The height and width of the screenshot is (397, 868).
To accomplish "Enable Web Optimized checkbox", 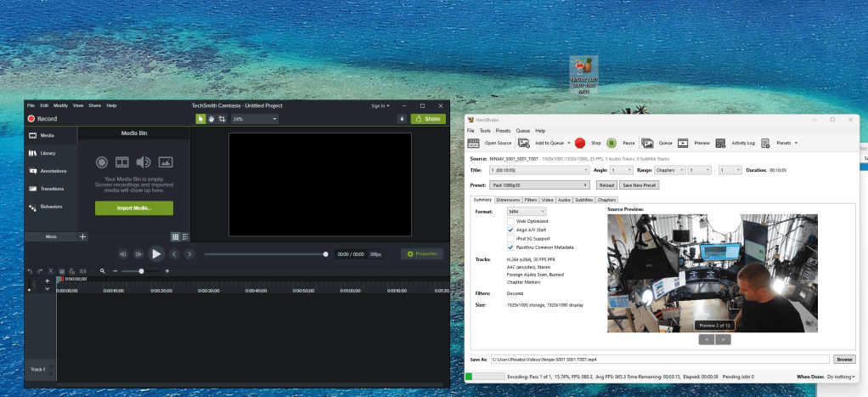I will 510,221.
